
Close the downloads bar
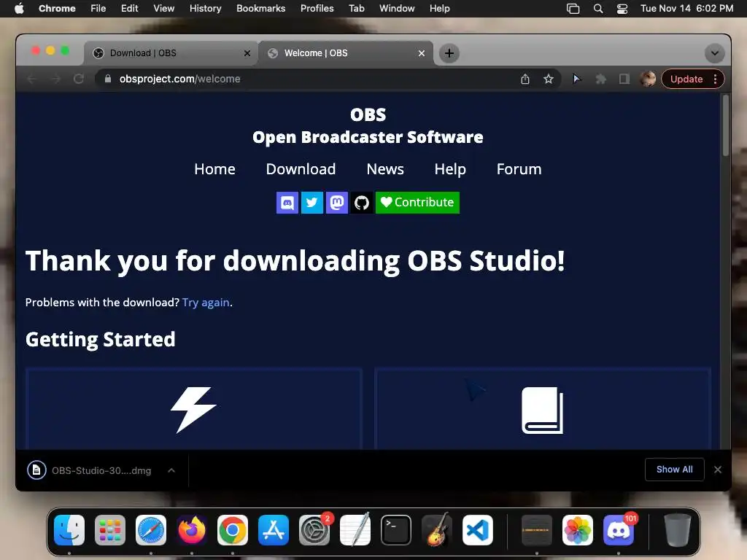[x=718, y=470]
